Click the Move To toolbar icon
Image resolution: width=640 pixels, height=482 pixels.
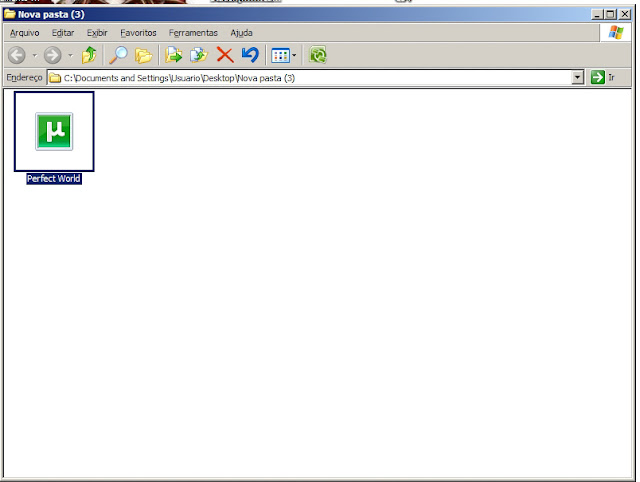click(x=173, y=55)
